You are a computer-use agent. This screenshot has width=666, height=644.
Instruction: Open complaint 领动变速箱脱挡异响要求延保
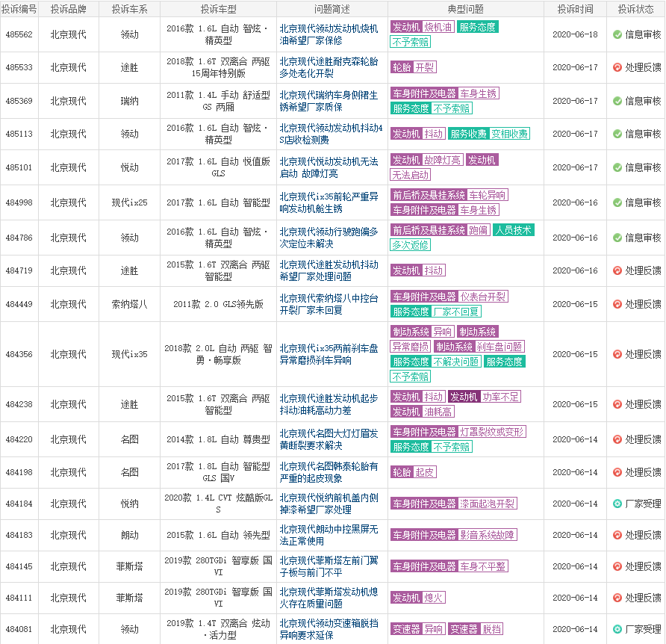tap(329, 629)
